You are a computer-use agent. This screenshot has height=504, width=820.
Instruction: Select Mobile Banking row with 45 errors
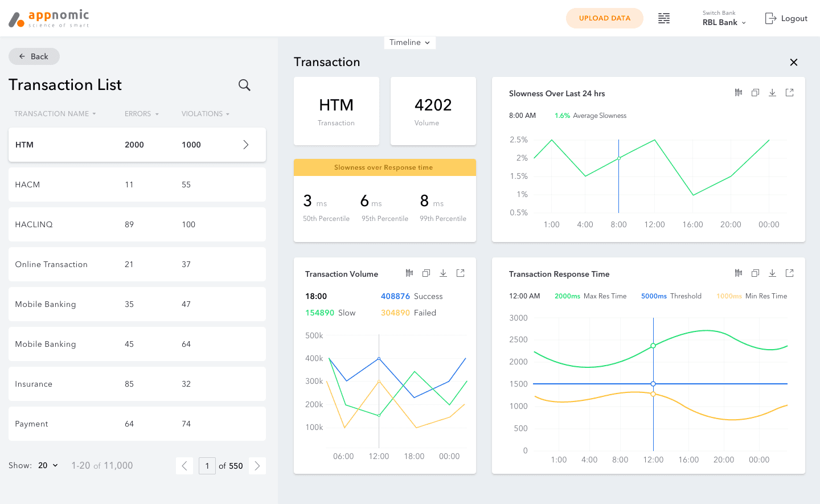click(137, 344)
